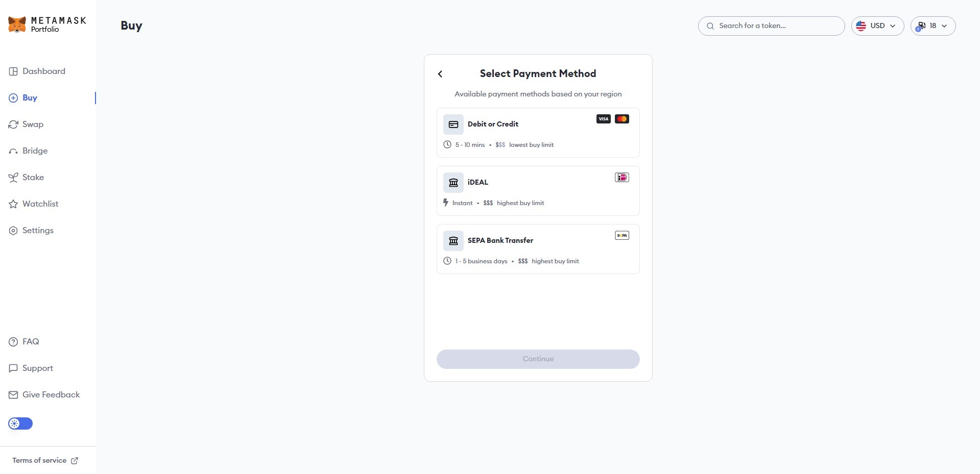Click the token search field
The height and width of the screenshot is (474, 980).
tap(771, 26)
